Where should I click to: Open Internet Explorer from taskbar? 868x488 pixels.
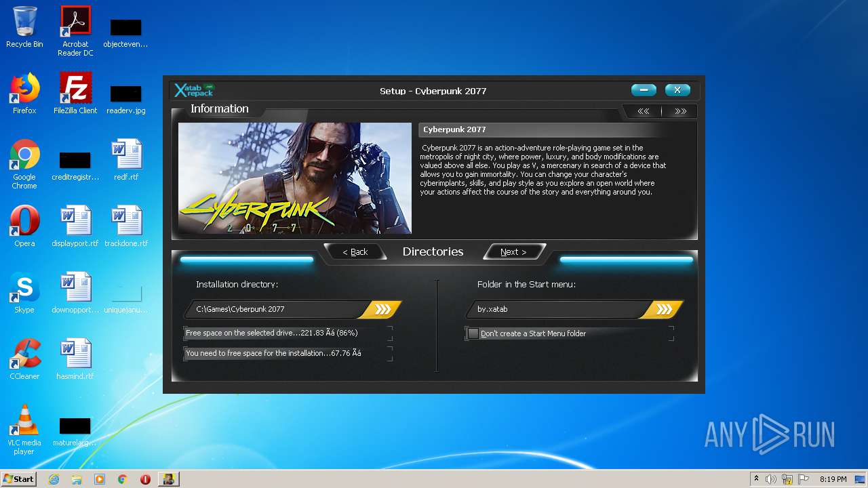(x=54, y=479)
